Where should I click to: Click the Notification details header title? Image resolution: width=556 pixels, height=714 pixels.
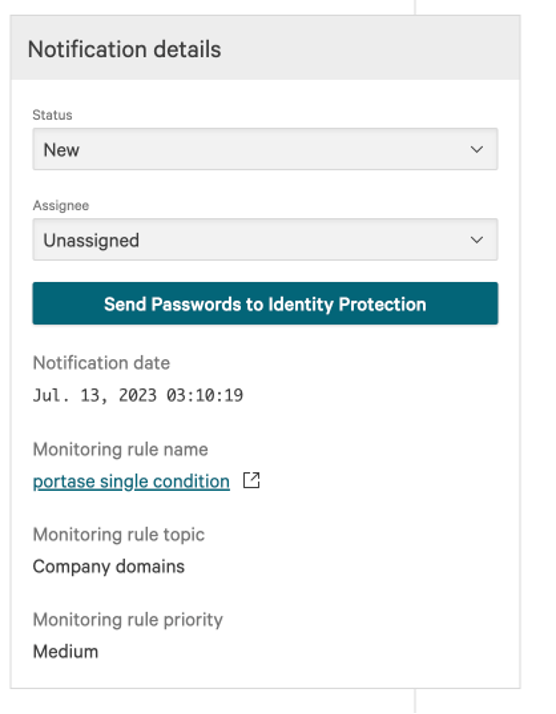coord(124,49)
